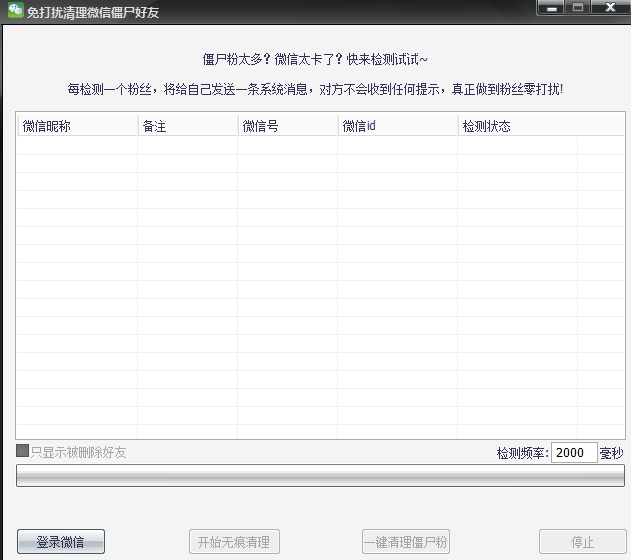Click the 登录微信 button
Viewport: 631px width, 560px height.
61,541
